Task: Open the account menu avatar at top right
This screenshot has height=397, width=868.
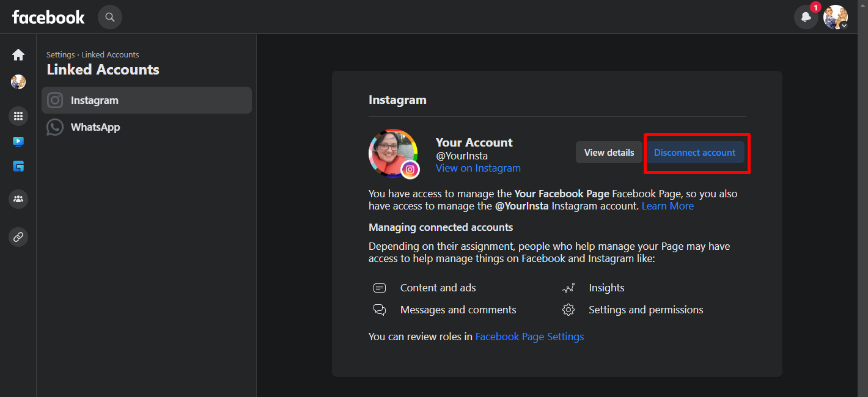Action: (835, 17)
